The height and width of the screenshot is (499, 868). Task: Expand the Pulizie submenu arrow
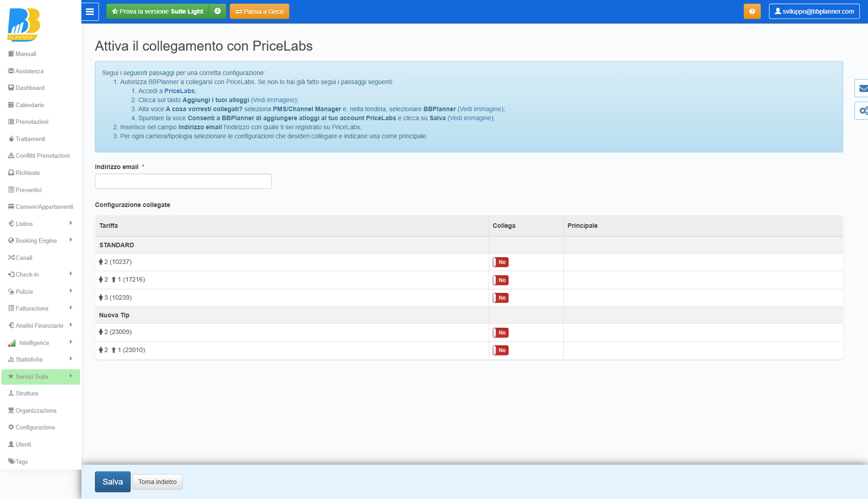[x=71, y=291]
